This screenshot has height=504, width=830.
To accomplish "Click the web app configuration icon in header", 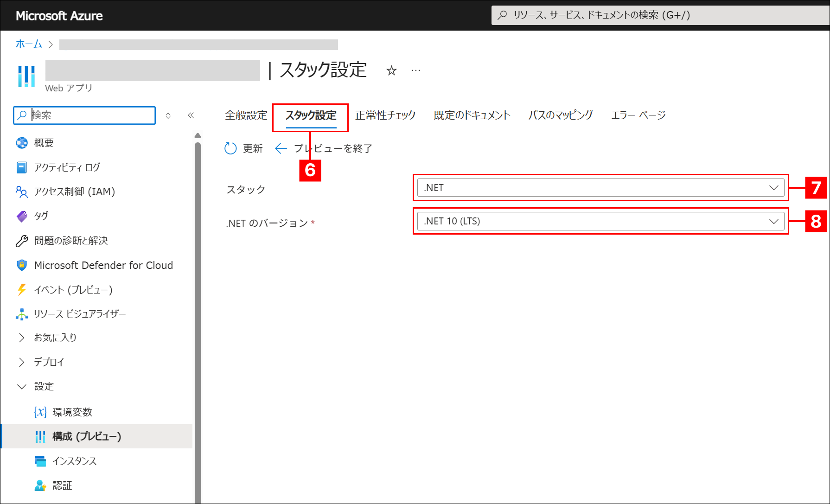I will coord(26,76).
